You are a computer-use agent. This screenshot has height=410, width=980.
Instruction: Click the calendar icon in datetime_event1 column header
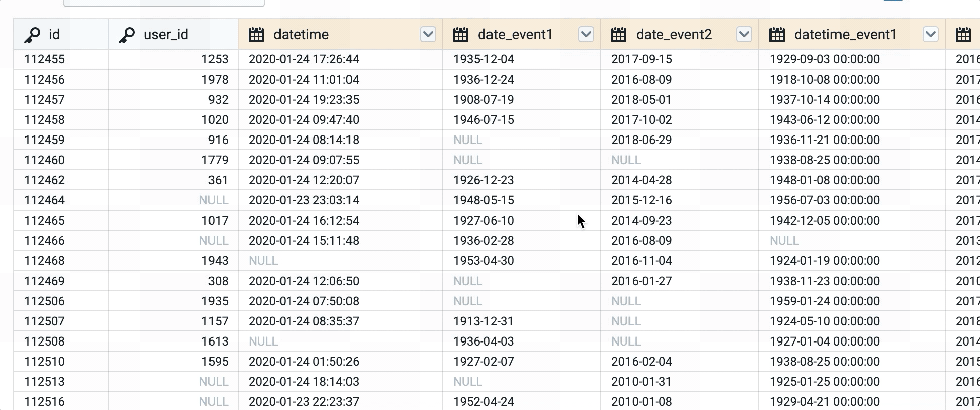[x=777, y=35]
